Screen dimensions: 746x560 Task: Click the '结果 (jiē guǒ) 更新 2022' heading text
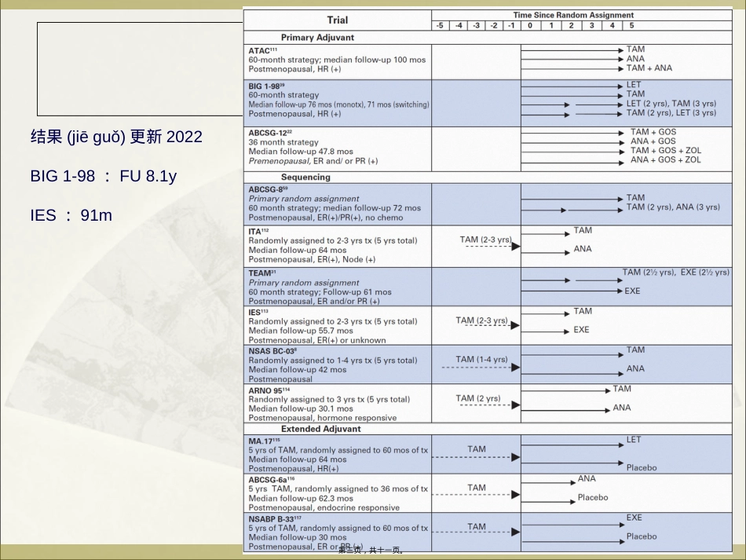tap(116, 137)
